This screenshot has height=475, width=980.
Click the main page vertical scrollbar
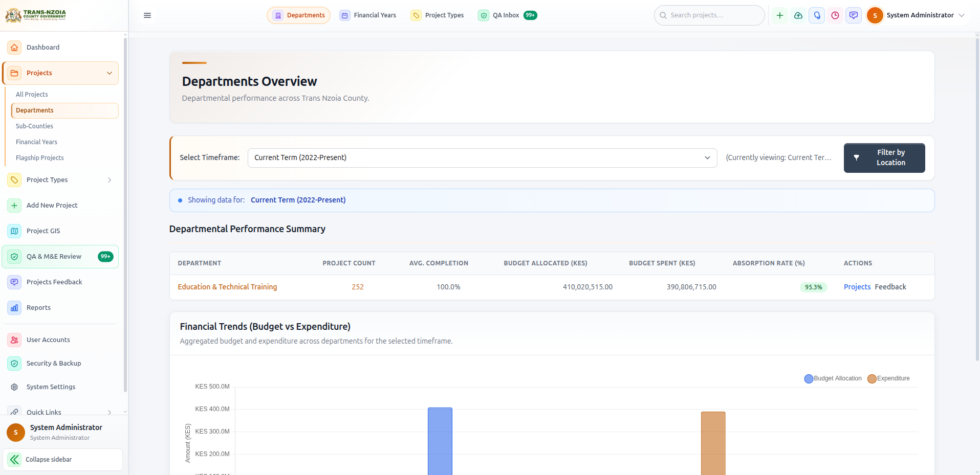(x=977, y=199)
